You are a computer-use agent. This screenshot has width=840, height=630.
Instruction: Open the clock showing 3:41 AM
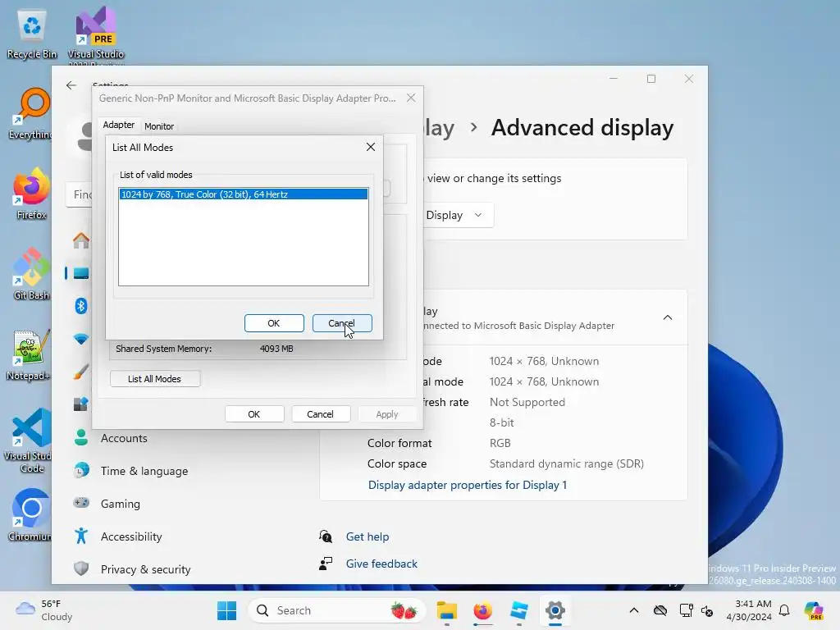pyautogui.click(x=749, y=610)
